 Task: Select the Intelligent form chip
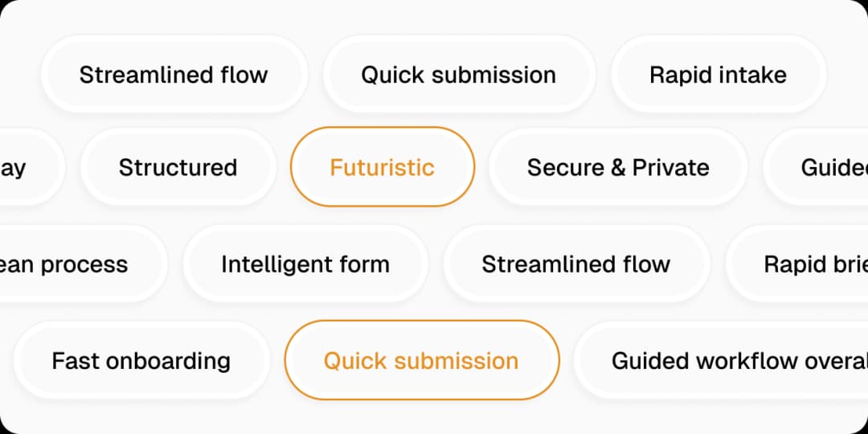305,264
